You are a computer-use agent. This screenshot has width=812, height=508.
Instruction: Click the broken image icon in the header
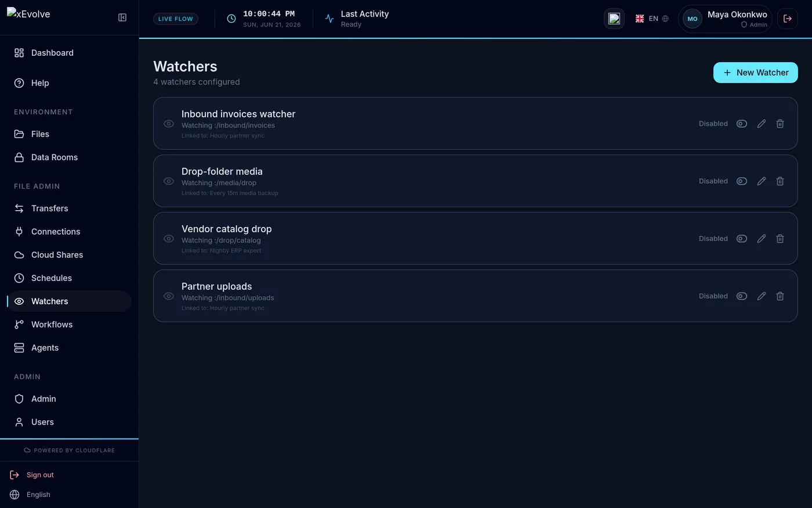(614, 19)
